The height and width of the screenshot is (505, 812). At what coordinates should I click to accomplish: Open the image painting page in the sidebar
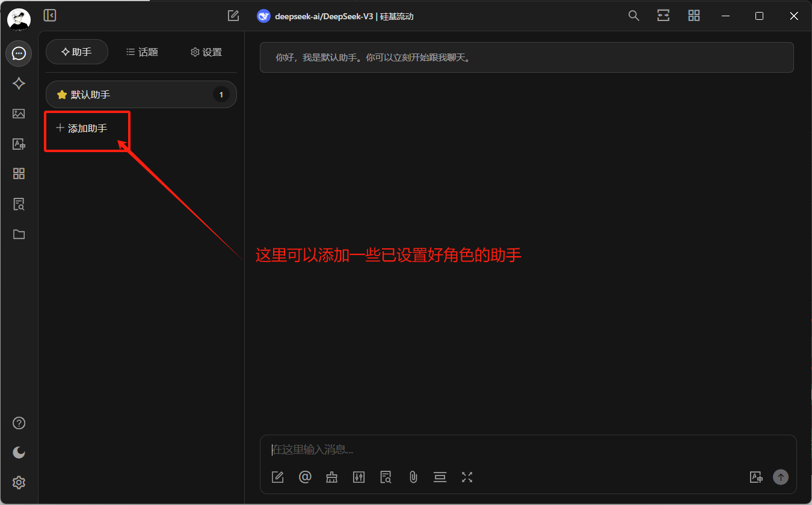pyautogui.click(x=19, y=114)
